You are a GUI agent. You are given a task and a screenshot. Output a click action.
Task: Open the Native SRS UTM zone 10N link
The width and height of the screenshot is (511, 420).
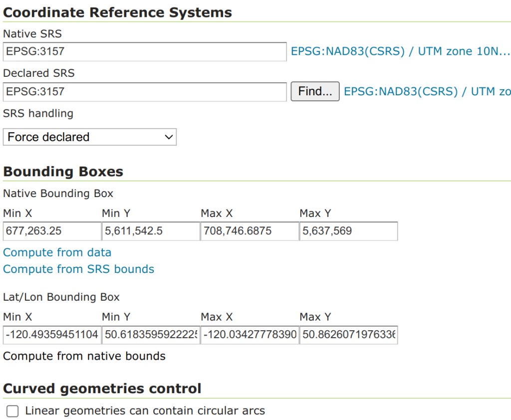coord(401,51)
